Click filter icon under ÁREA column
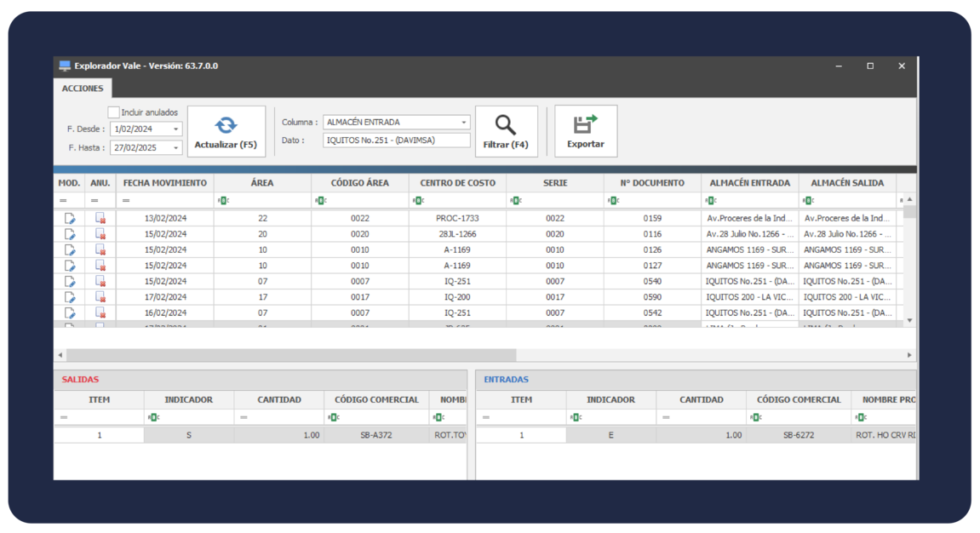Viewport: 980px width, 533px height. 223,200
